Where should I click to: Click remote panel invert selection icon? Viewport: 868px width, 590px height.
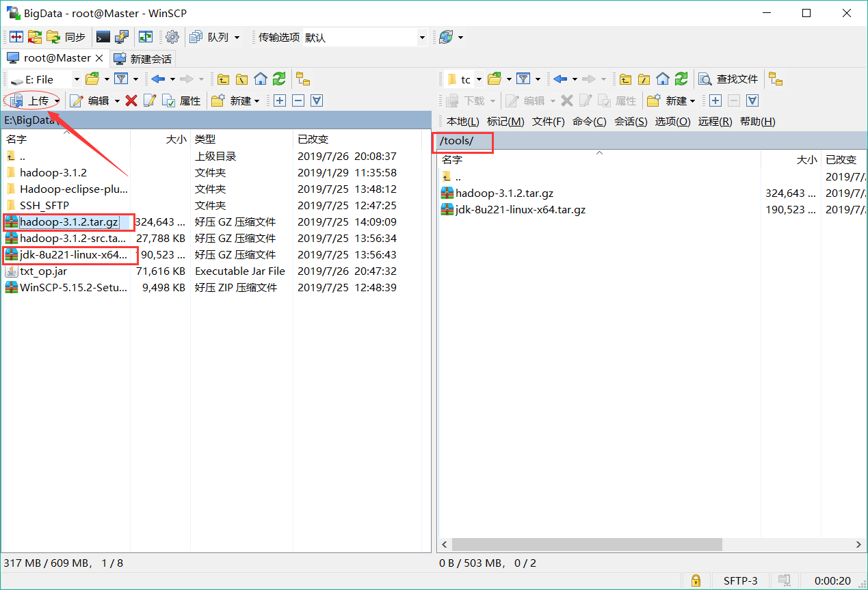tap(752, 100)
